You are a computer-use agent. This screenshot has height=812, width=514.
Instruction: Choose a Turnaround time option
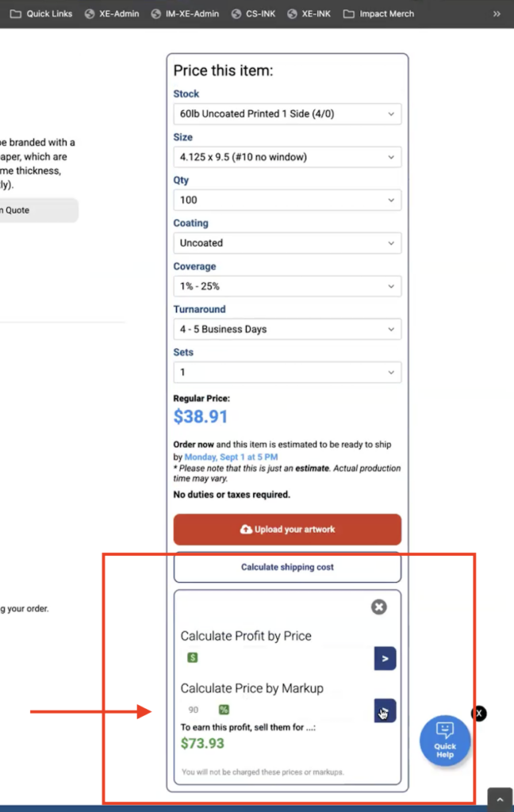287,329
